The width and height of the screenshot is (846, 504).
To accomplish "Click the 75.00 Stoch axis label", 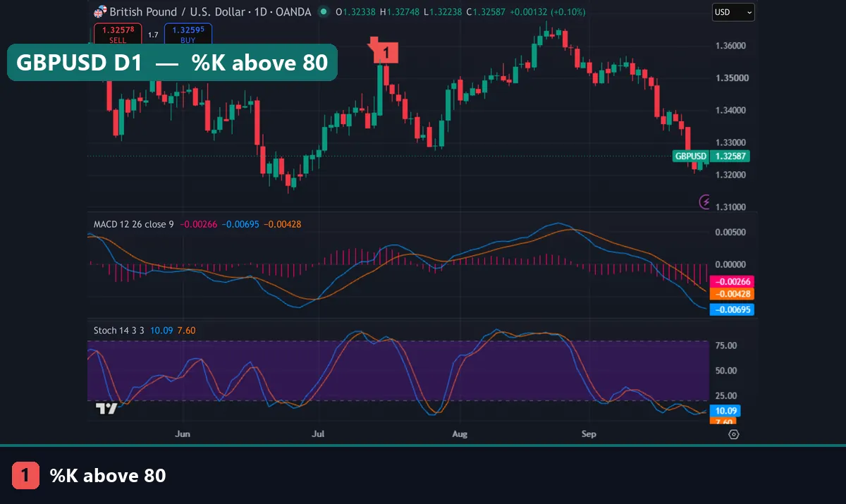I will pyautogui.click(x=726, y=345).
